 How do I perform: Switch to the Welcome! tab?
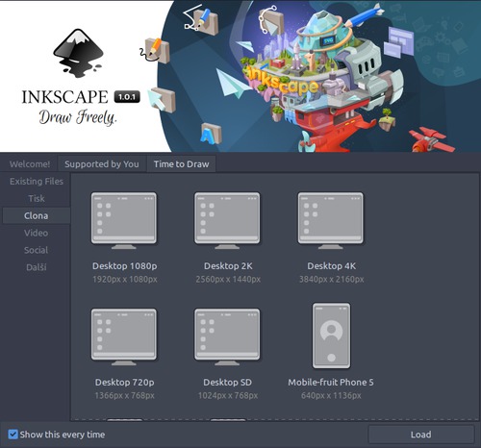[x=30, y=164]
